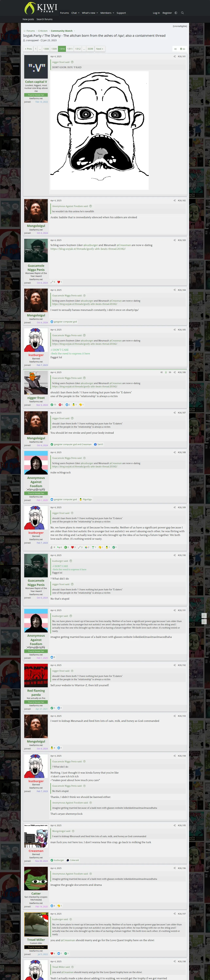Expand the What's new dropdown arrow

97,13
